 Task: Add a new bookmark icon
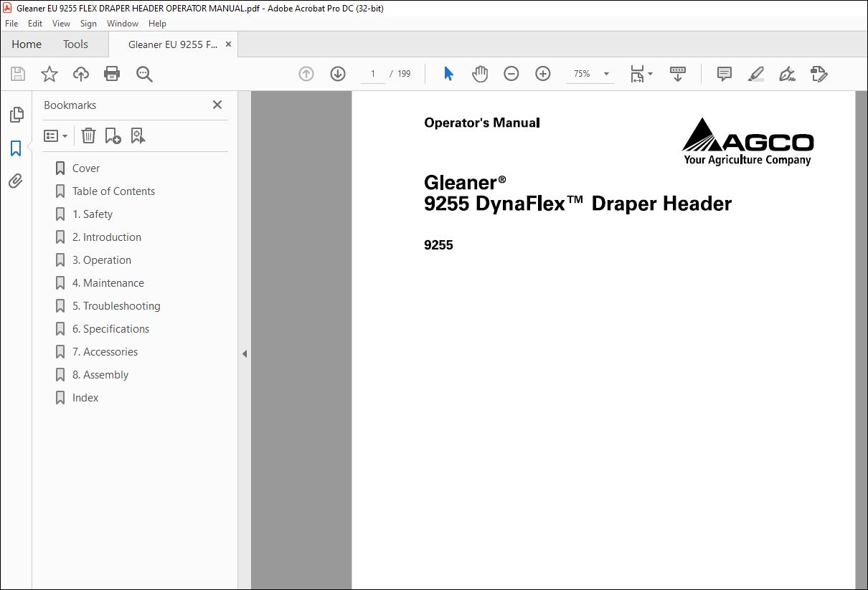[x=113, y=135]
